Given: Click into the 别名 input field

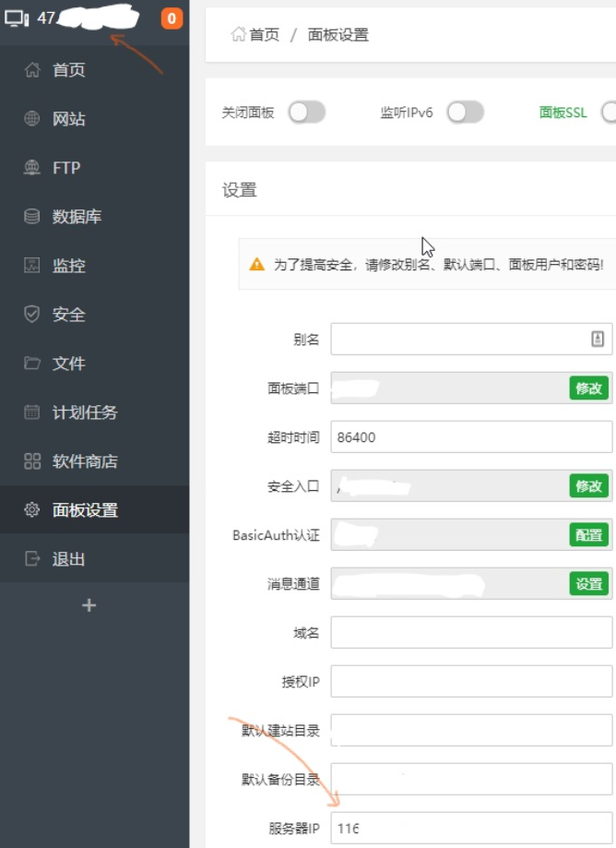Looking at the screenshot, I should click(x=471, y=339).
